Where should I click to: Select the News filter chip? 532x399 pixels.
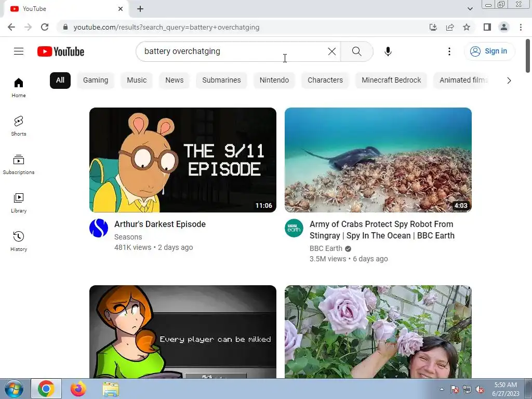pos(175,81)
